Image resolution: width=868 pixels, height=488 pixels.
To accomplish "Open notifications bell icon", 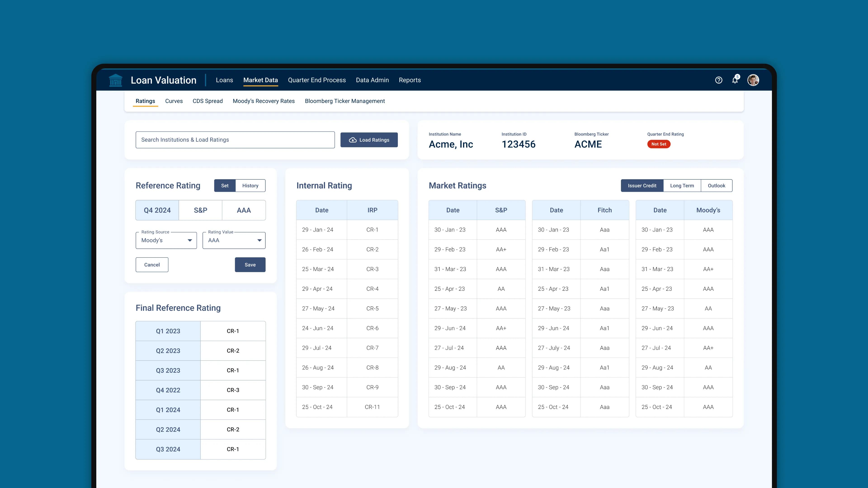I will point(735,80).
